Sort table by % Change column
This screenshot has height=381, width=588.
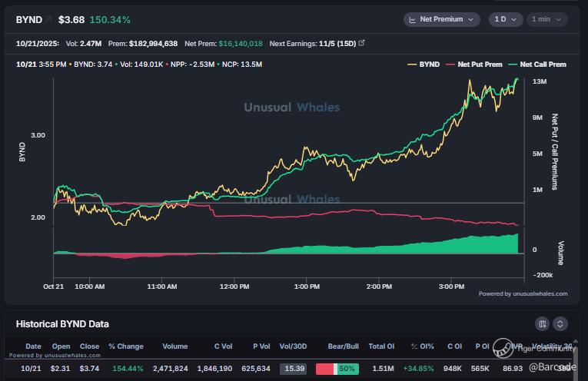127,346
